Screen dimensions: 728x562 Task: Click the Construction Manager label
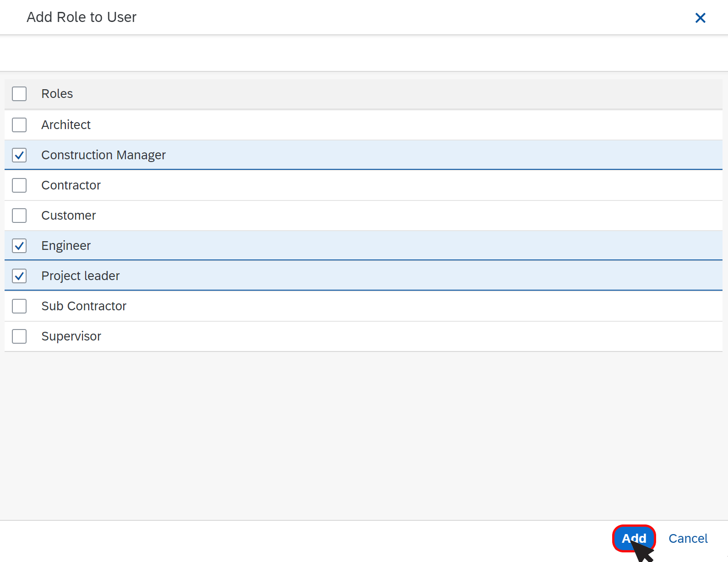coord(103,155)
